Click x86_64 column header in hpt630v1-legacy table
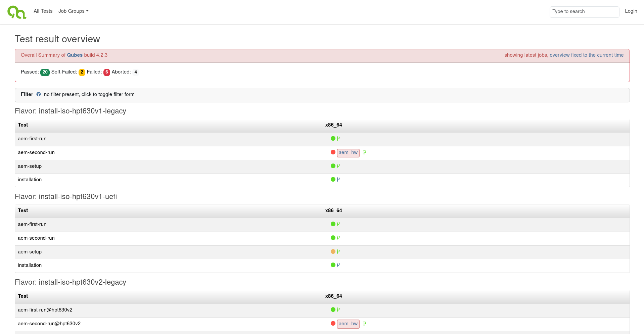Viewport: 644px width, 334px height. tap(334, 125)
